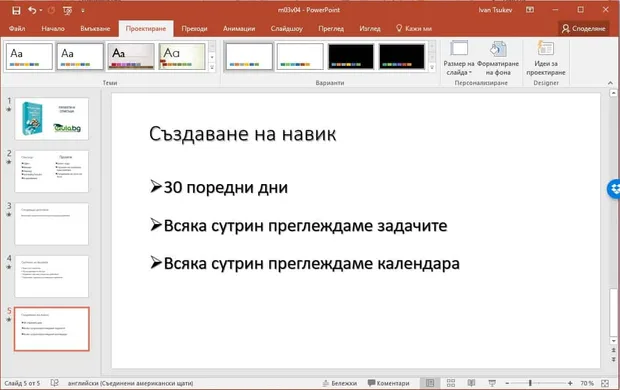Click animation star icon under slide 1

coord(9,110)
